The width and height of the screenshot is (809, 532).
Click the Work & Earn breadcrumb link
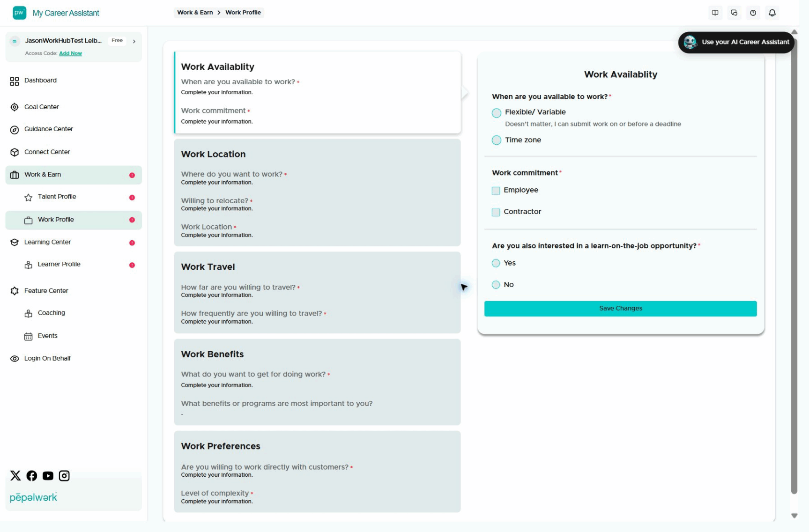195,13
